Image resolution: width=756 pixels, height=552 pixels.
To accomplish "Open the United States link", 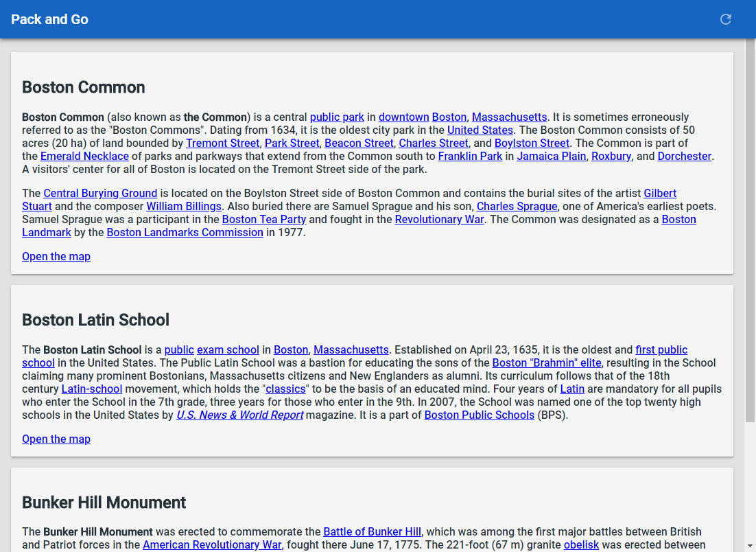I will [x=480, y=130].
